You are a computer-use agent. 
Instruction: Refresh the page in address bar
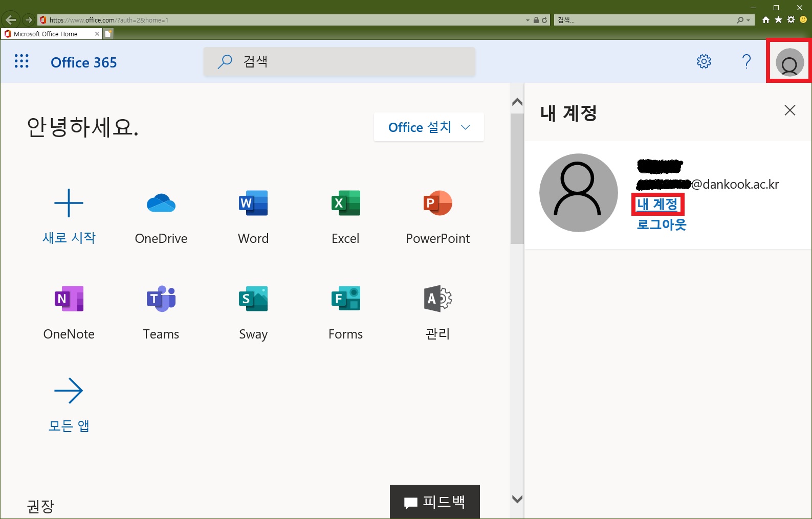click(x=544, y=20)
